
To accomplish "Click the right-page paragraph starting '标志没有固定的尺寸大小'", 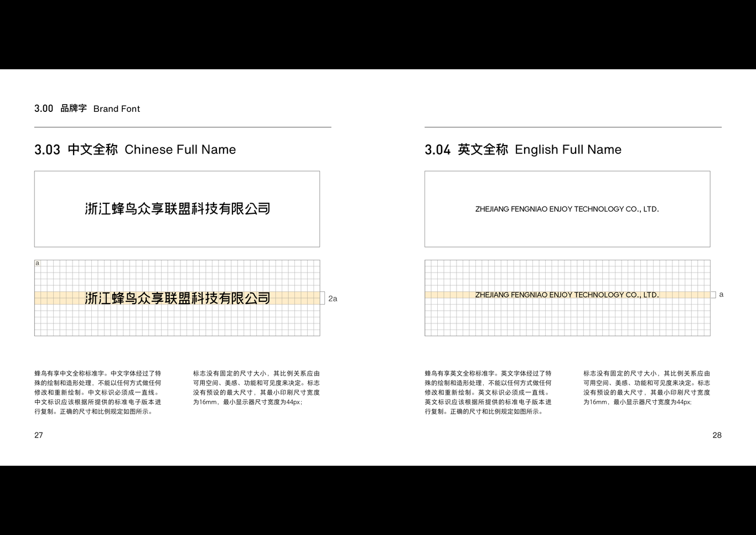I will 646,388.
